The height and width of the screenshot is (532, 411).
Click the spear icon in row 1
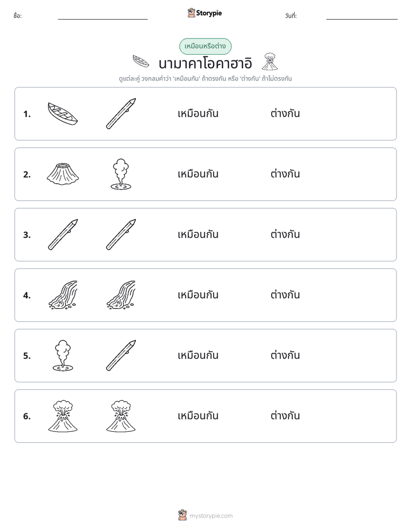click(x=121, y=113)
